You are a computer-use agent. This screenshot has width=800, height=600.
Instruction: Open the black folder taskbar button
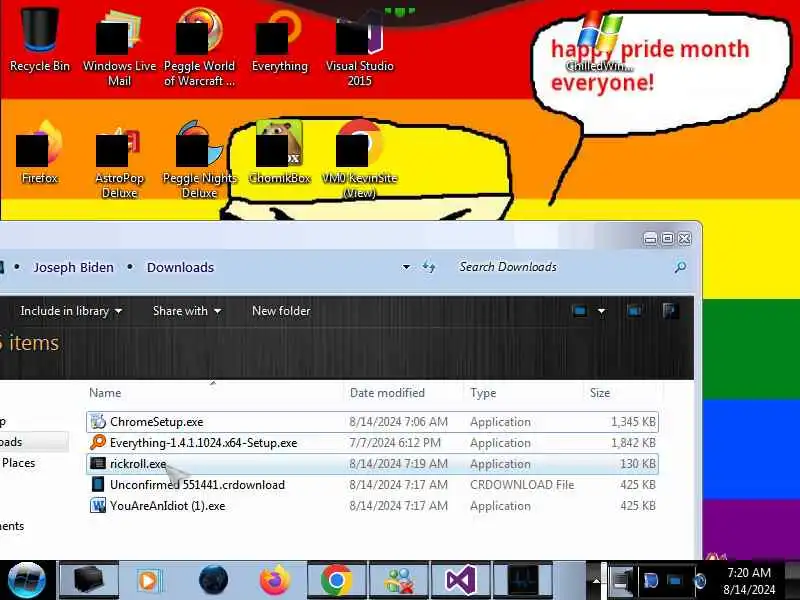[x=89, y=581]
